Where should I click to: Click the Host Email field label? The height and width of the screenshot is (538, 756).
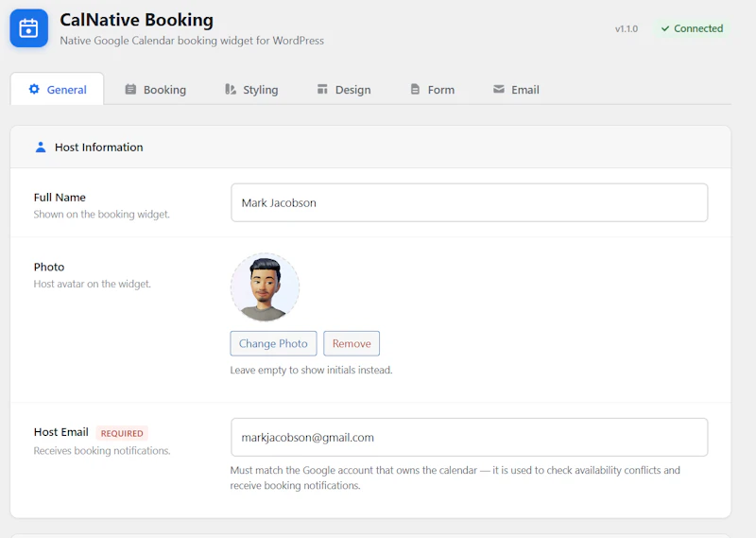coord(61,432)
